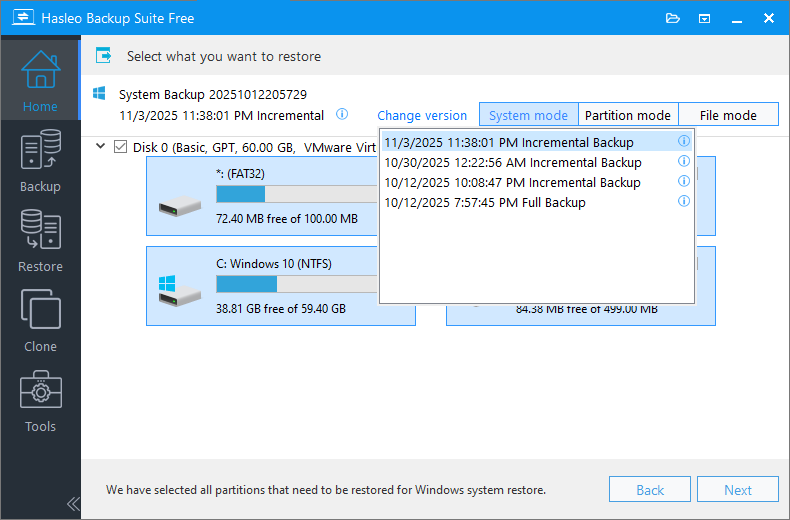Click info icon beside the Full Backup entry
This screenshot has width=790, height=520.
point(684,202)
